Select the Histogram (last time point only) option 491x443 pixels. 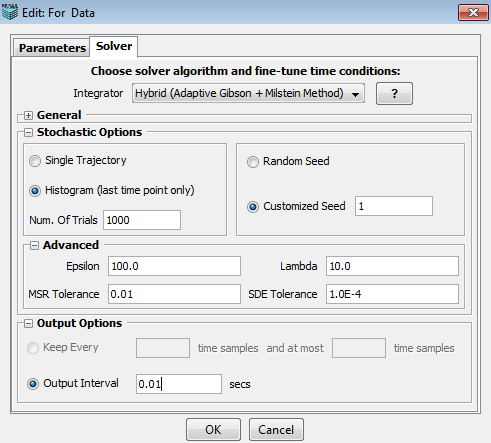click(35, 191)
